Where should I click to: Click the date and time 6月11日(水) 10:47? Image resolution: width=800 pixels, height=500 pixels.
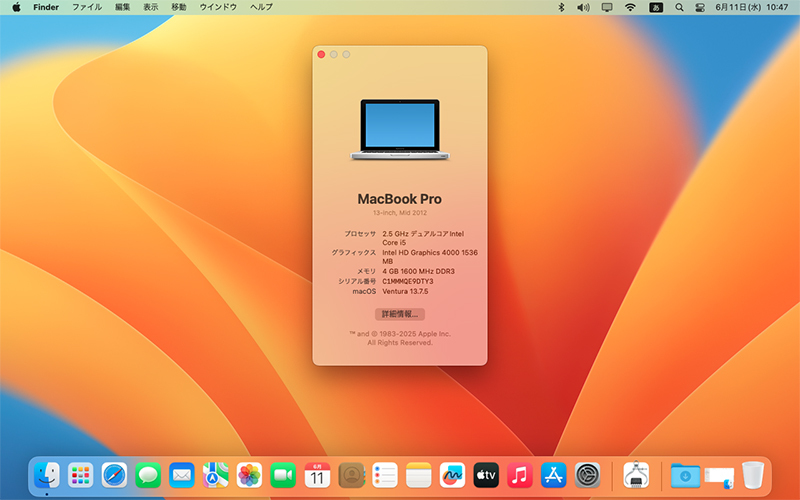pos(752,7)
